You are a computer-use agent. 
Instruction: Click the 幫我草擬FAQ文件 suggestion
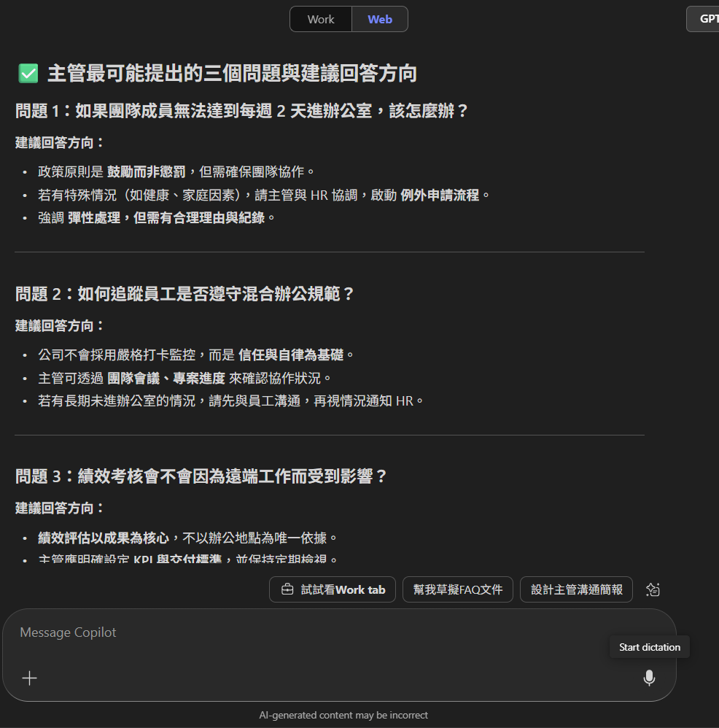[458, 589]
